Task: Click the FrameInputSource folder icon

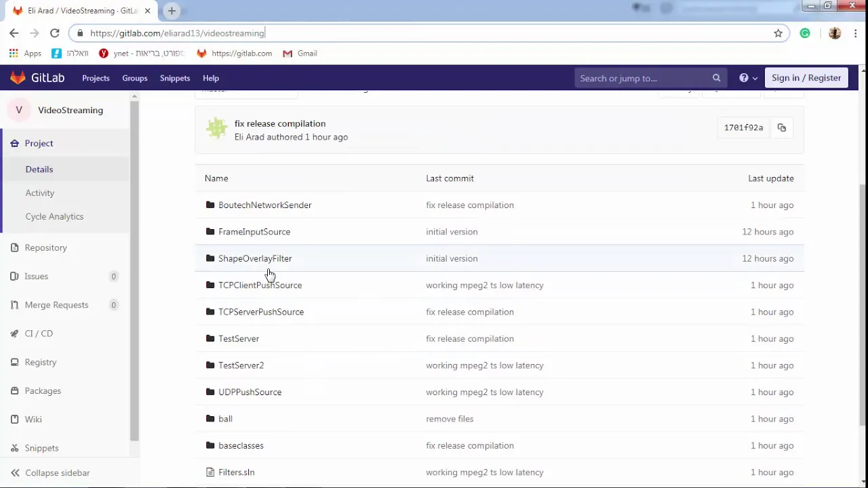Action: pyautogui.click(x=210, y=232)
